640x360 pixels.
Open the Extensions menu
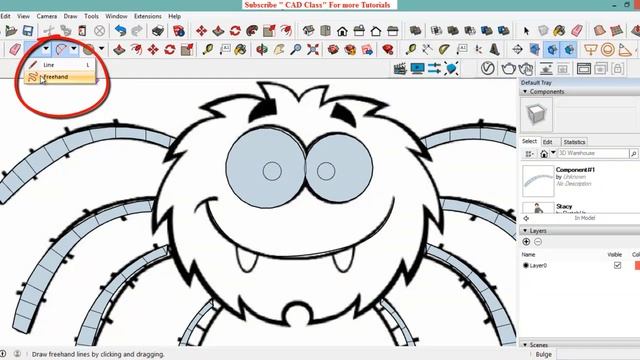pyautogui.click(x=147, y=16)
